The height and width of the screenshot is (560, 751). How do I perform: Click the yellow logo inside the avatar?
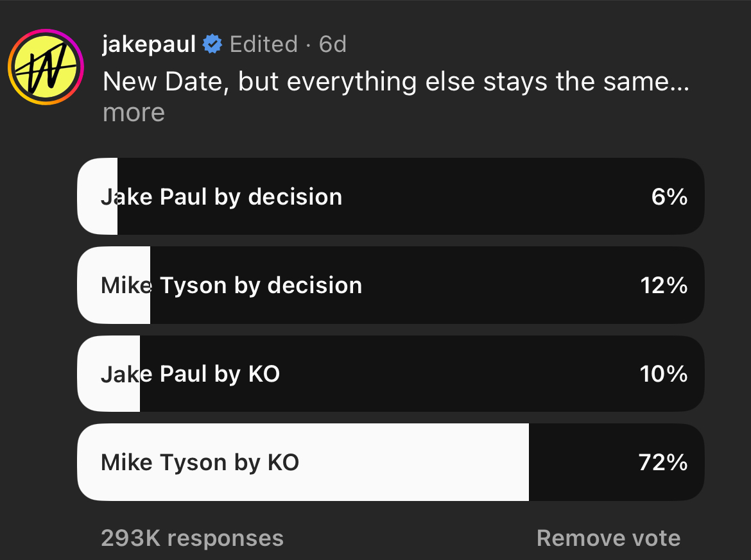pyautogui.click(x=46, y=67)
